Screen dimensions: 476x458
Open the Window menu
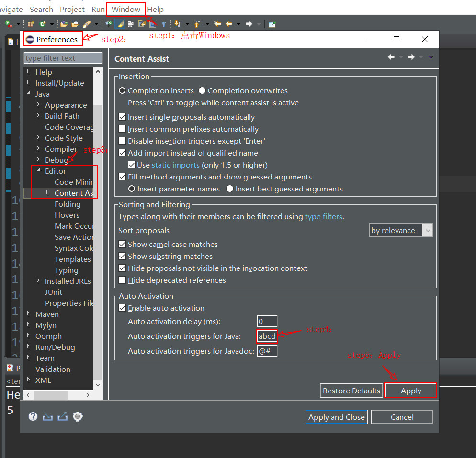coord(125,10)
